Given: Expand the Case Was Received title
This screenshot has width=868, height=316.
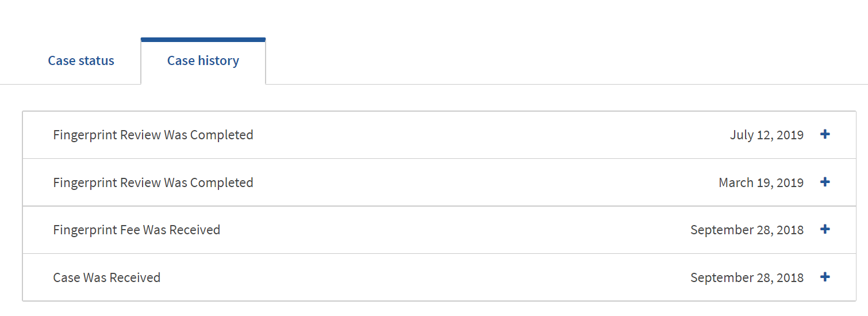Looking at the screenshot, I should (x=106, y=277).
